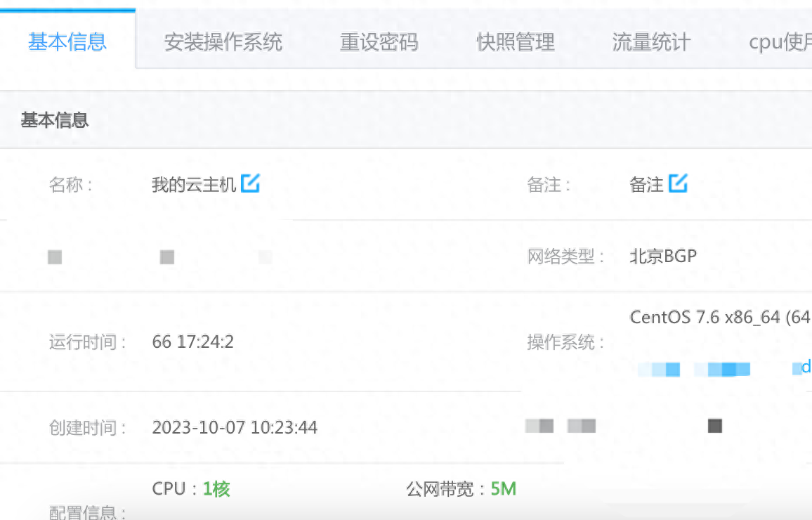Click the 运行时间 field label

tap(88, 342)
